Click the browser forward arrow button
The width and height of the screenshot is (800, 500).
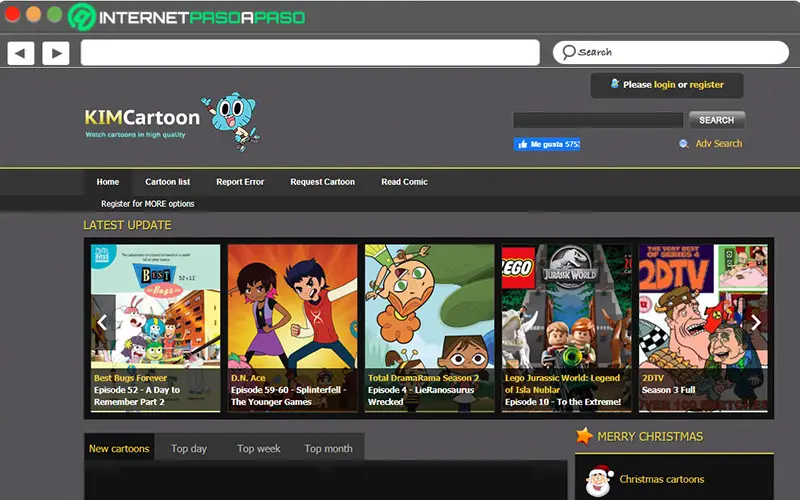[56, 53]
